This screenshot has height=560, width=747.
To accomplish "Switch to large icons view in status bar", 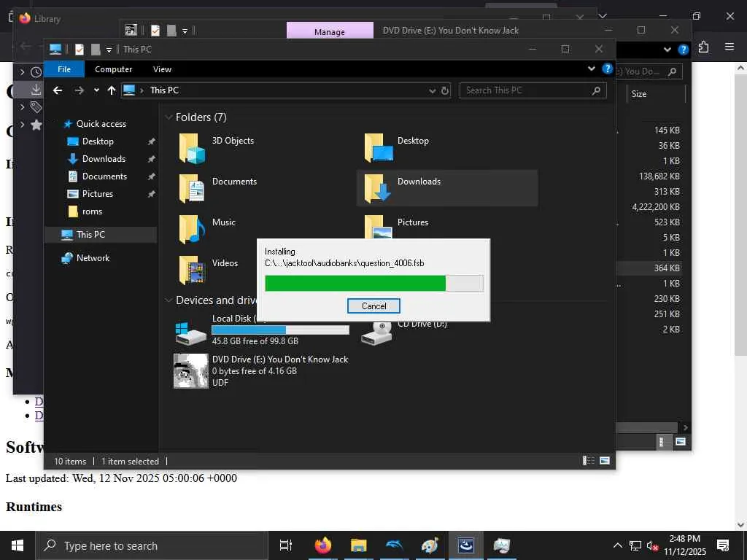I will [605, 461].
